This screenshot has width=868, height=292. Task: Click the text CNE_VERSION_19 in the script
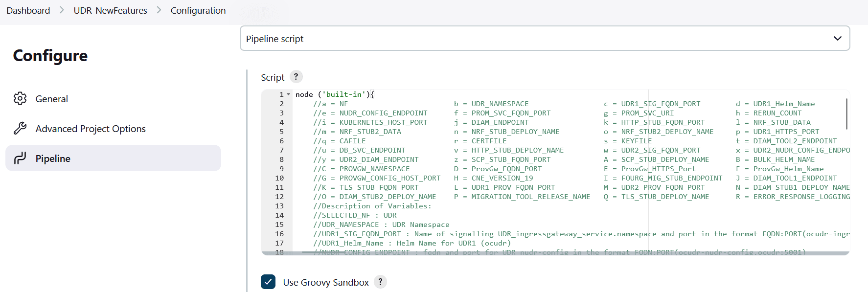[503, 178]
